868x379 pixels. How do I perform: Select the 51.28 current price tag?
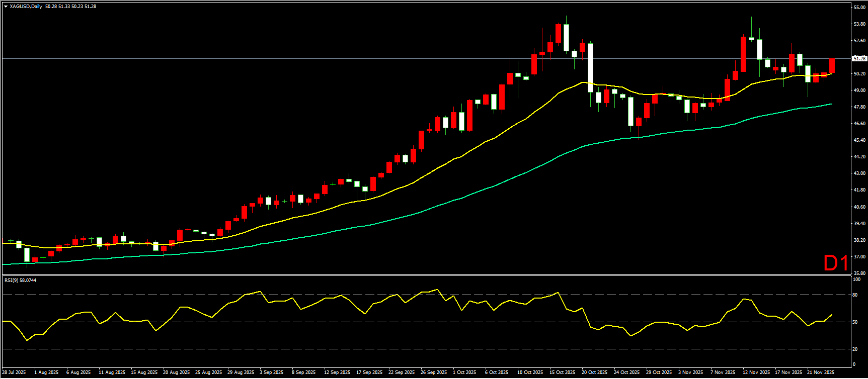point(859,59)
